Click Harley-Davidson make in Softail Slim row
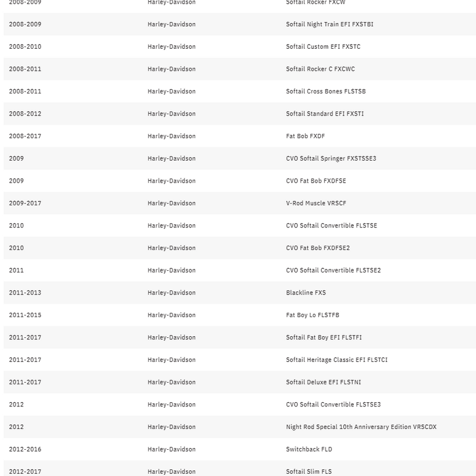 tap(171, 471)
